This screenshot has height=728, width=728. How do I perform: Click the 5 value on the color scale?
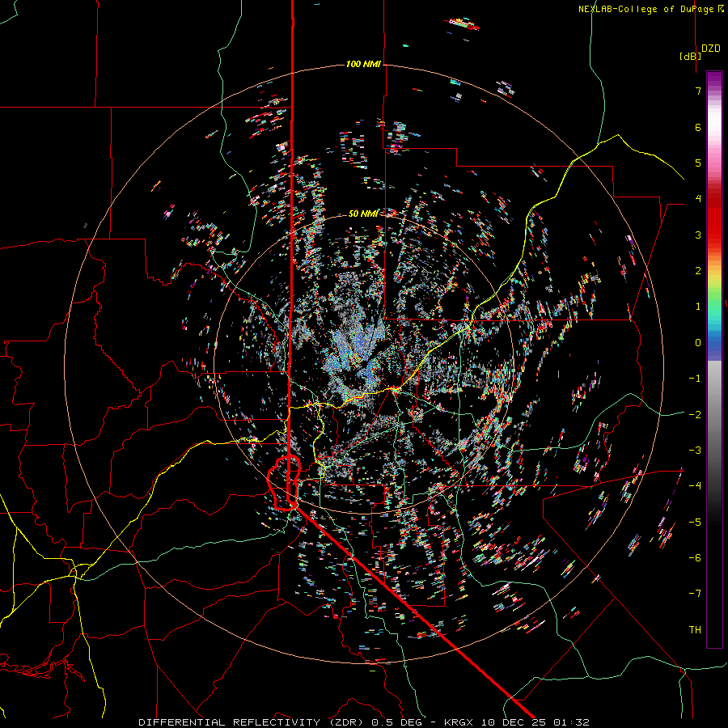(698, 163)
